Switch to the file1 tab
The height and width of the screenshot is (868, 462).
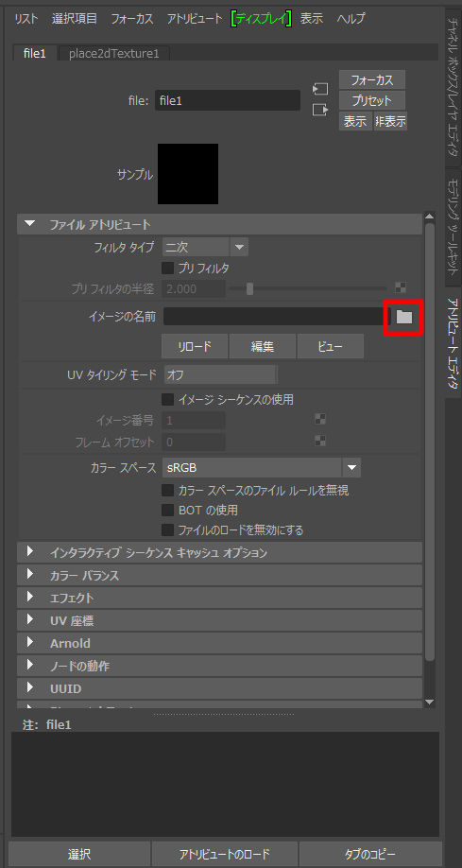pos(34,53)
